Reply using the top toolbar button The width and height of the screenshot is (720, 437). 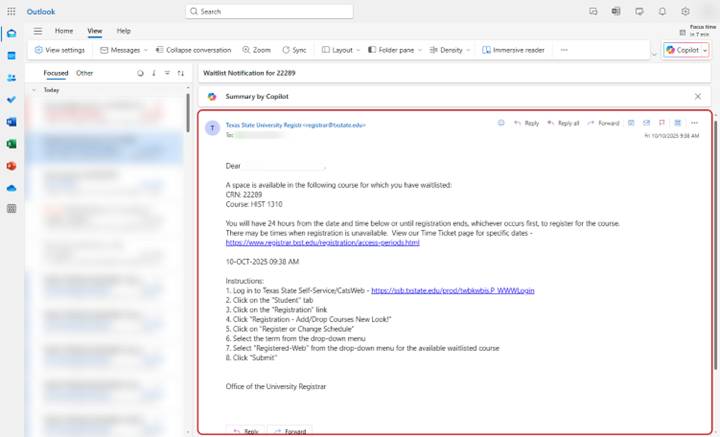(x=526, y=123)
